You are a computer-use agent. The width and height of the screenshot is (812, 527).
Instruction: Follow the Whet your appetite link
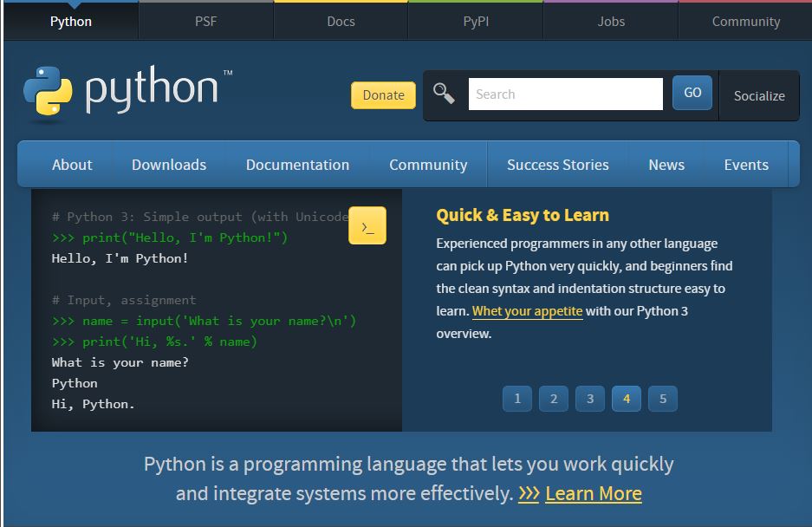coord(527,311)
